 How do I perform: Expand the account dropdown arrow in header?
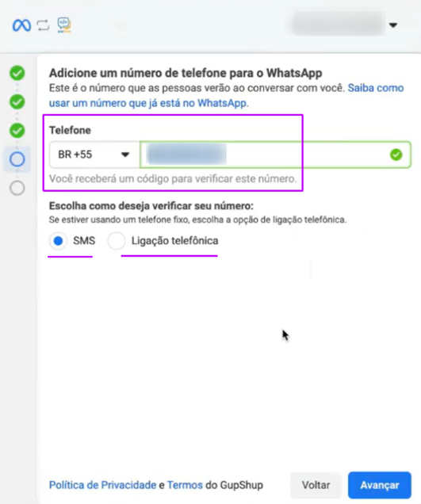(393, 25)
